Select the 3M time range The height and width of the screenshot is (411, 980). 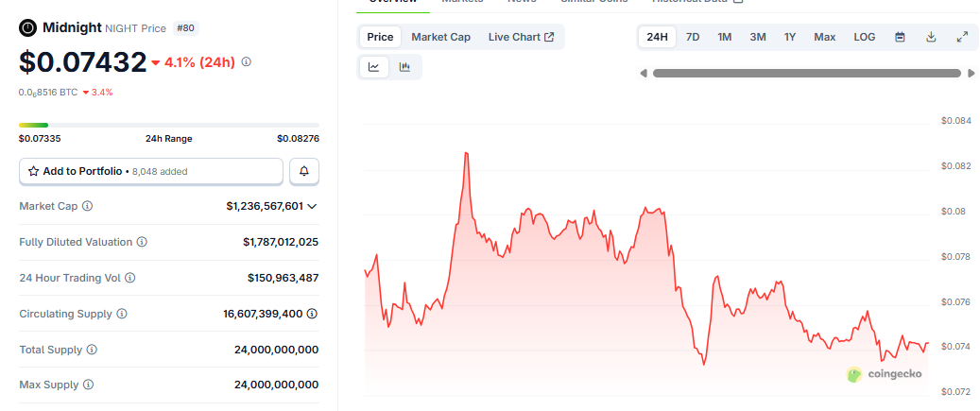(x=758, y=37)
